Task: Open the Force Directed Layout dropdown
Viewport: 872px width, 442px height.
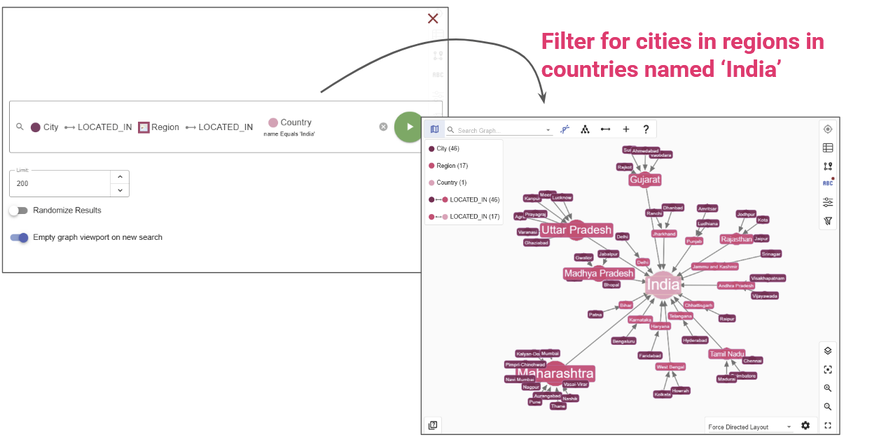Action: [x=750, y=427]
